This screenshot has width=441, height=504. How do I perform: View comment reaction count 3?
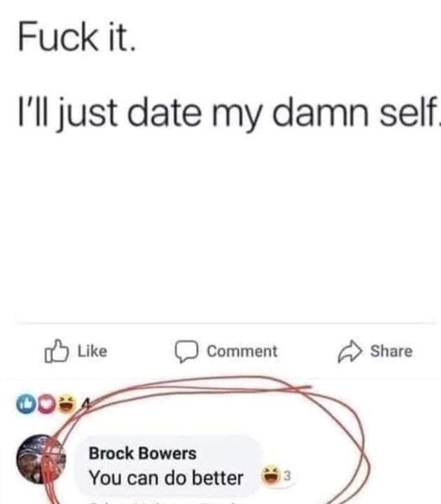(288, 475)
